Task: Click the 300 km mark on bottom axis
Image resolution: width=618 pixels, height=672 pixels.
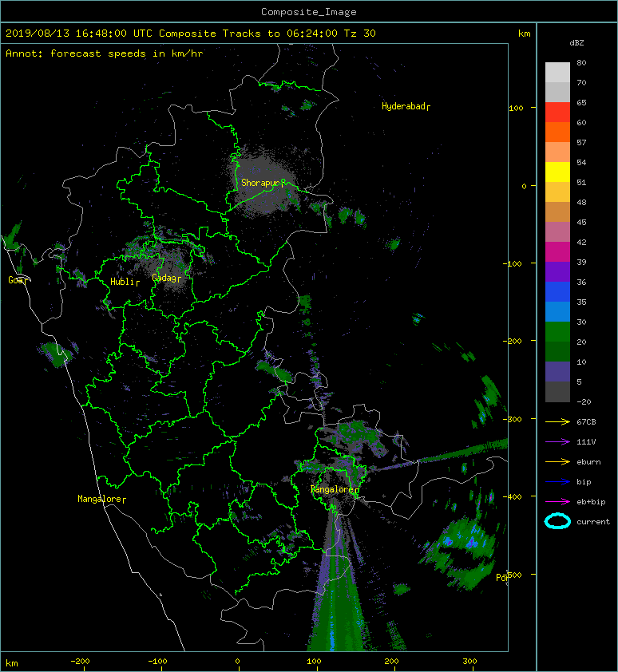Action: 469,662
